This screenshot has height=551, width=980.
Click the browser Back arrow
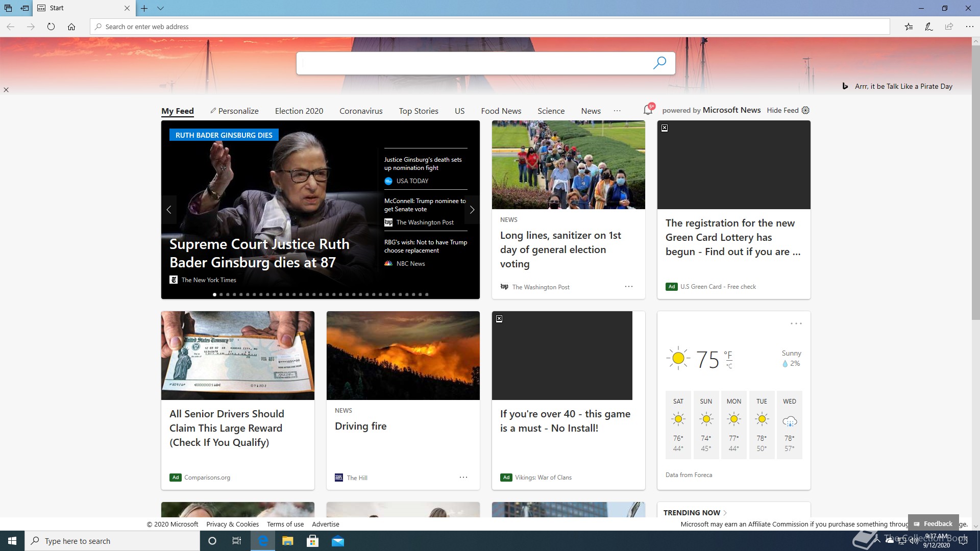pos(10,27)
